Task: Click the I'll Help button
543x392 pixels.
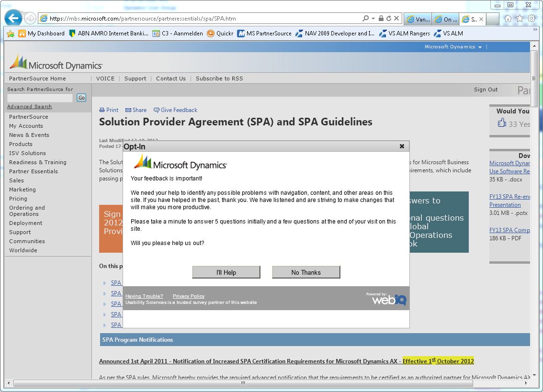Action: point(226,272)
